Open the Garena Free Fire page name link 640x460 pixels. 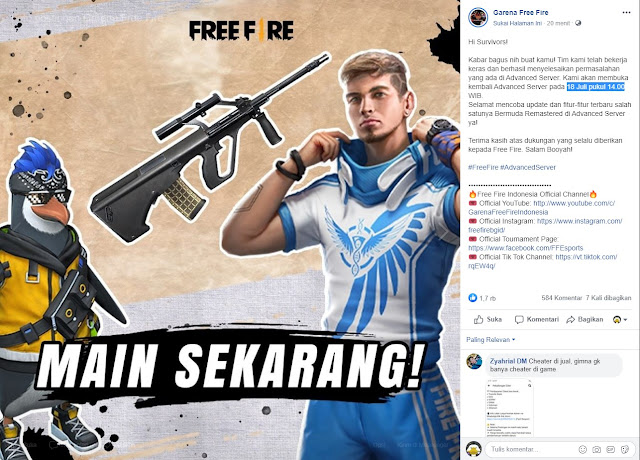click(520, 12)
